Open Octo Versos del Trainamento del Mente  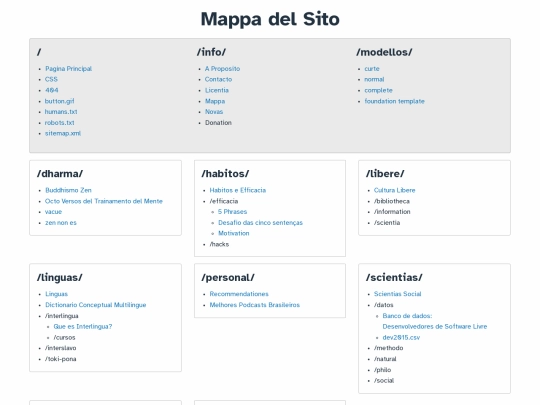pos(104,201)
